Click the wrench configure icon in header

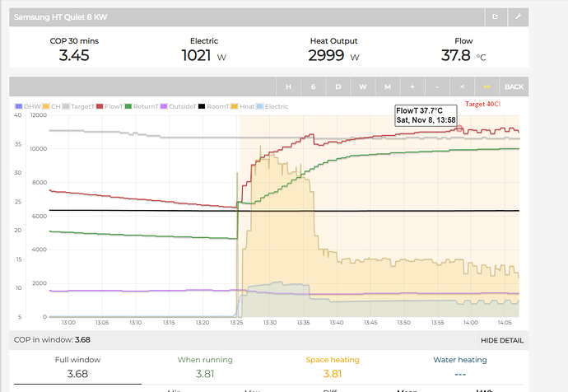[517, 16]
